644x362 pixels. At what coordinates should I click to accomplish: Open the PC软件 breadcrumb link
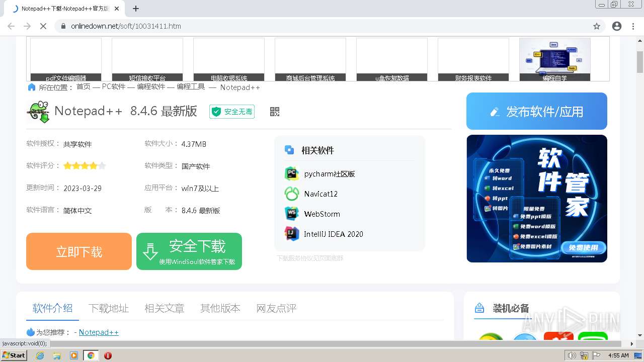click(x=114, y=87)
